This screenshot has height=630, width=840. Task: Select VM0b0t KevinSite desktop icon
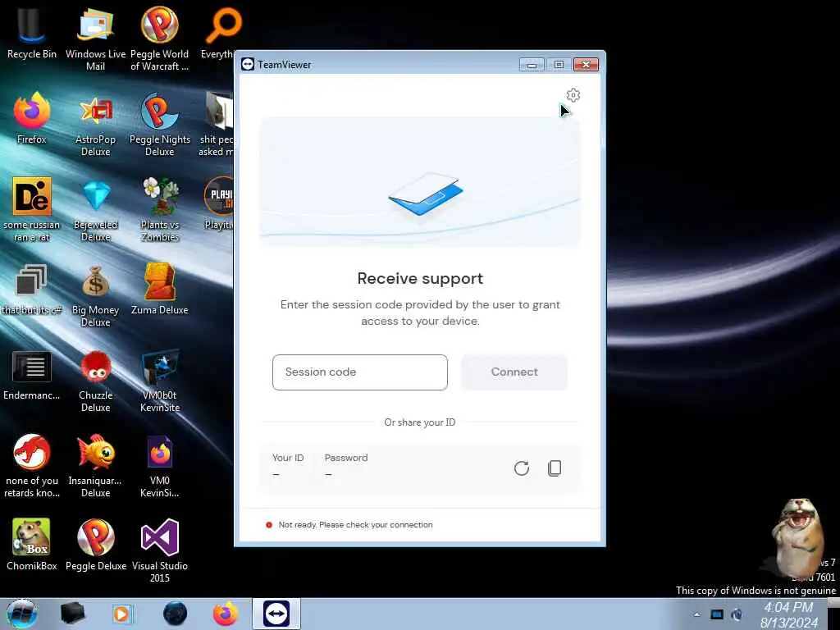160,381
